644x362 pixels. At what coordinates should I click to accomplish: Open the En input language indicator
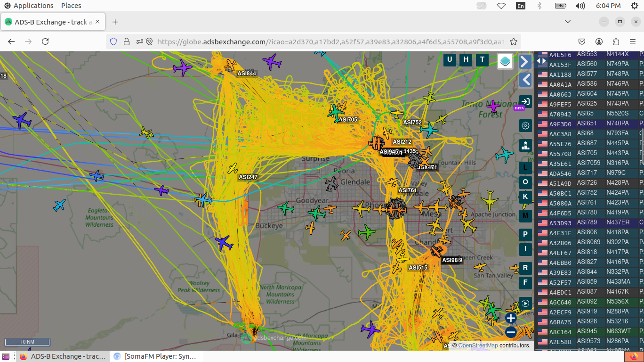(x=521, y=6)
